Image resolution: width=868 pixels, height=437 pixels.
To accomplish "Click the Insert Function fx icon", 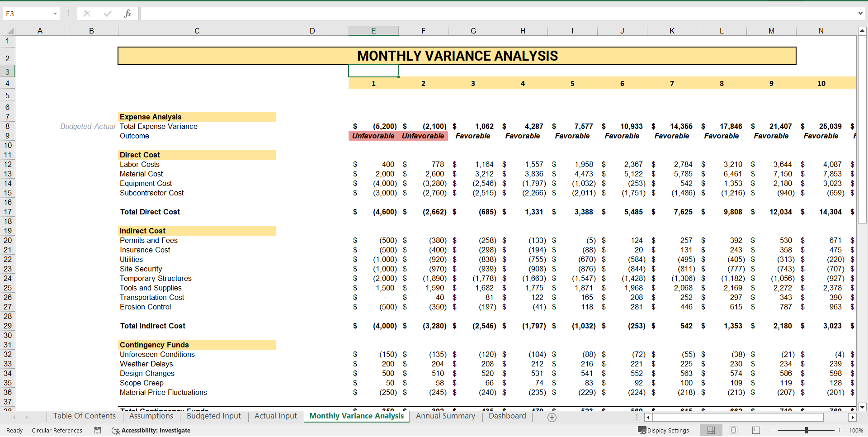I will tap(127, 14).
